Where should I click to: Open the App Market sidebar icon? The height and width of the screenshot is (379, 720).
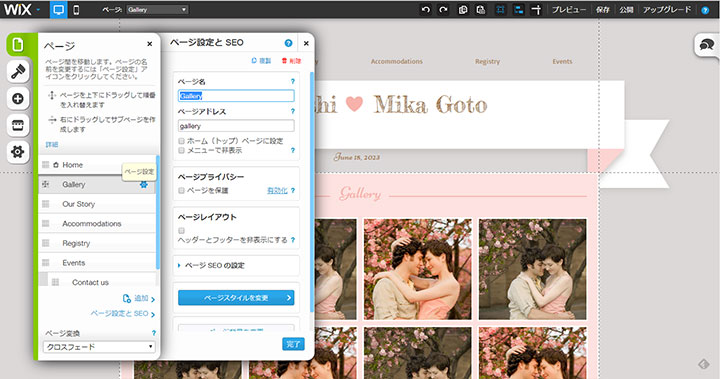click(18, 125)
